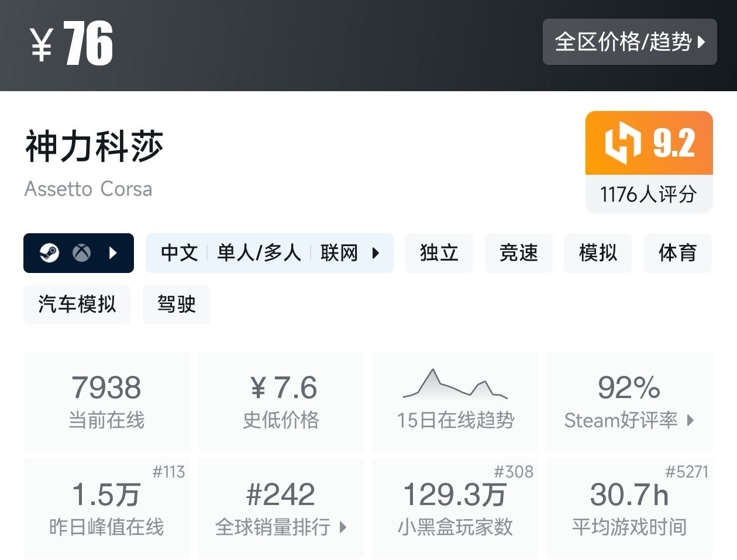Click the #5271 rank label
Image resolution: width=737 pixels, height=560 pixels.
[x=687, y=472]
